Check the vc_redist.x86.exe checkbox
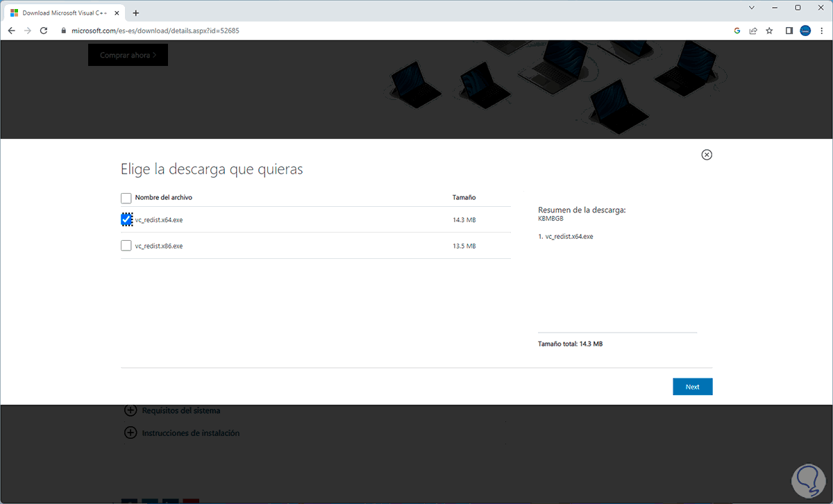Image resolution: width=833 pixels, height=504 pixels. pos(126,246)
